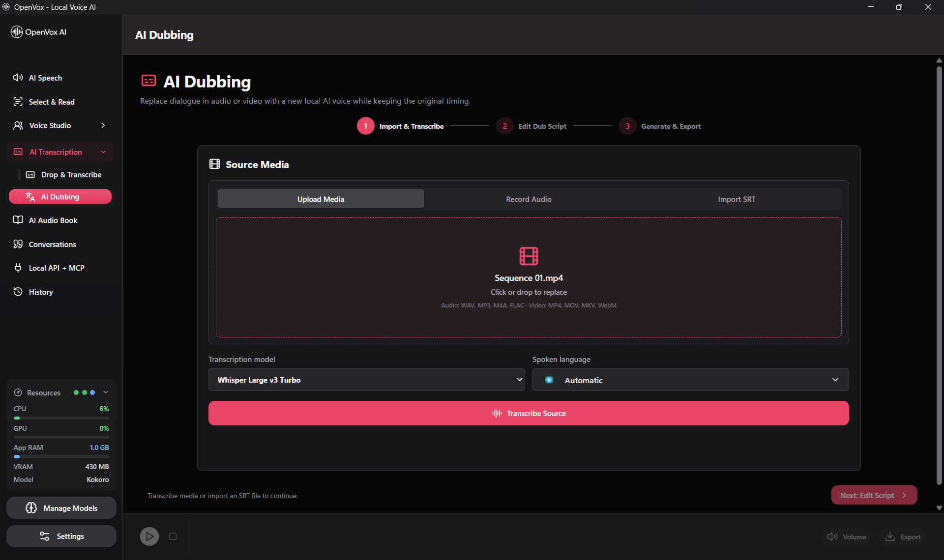The height and width of the screenshot is (560, 944).
Task: Select the AI Dubbing sidebar item
Action: (60, 196)
